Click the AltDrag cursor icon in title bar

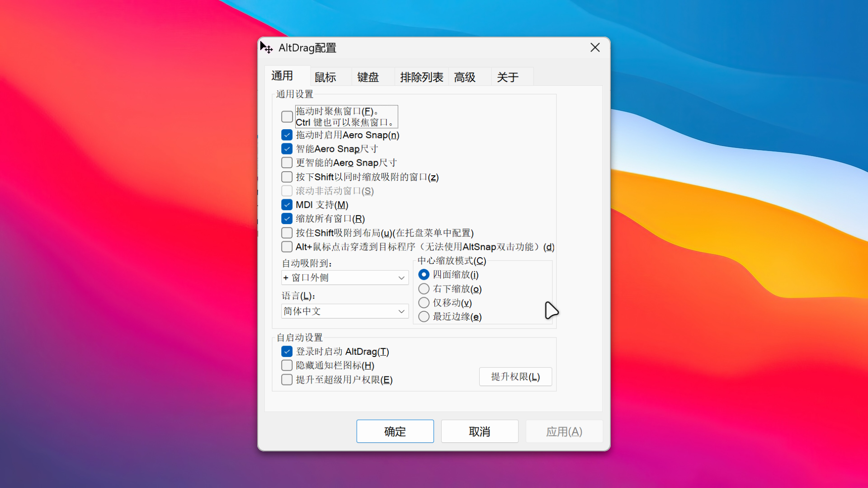click(266, 47)
